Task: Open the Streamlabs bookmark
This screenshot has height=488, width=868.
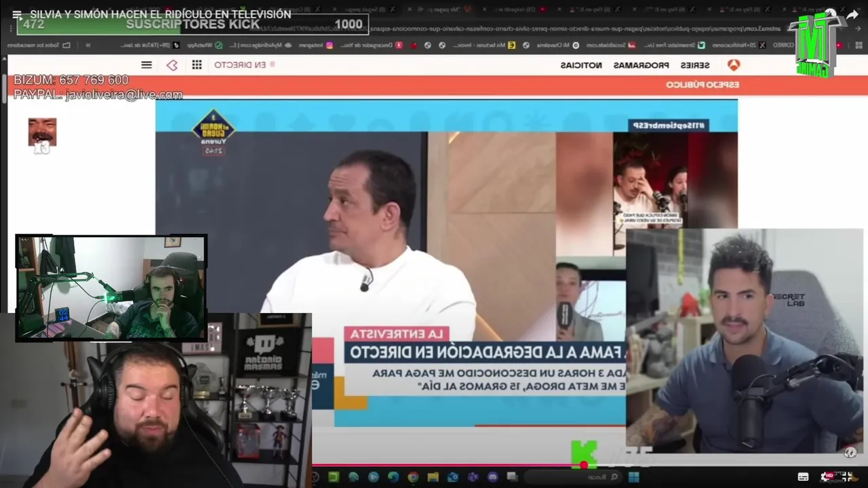Action: (x=674, y=45)
